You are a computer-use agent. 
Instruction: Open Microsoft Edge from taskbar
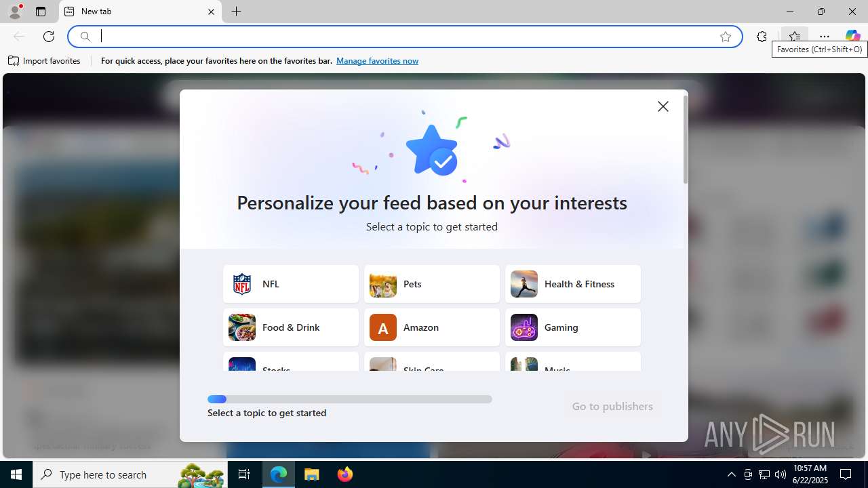[x=279, y=474]
